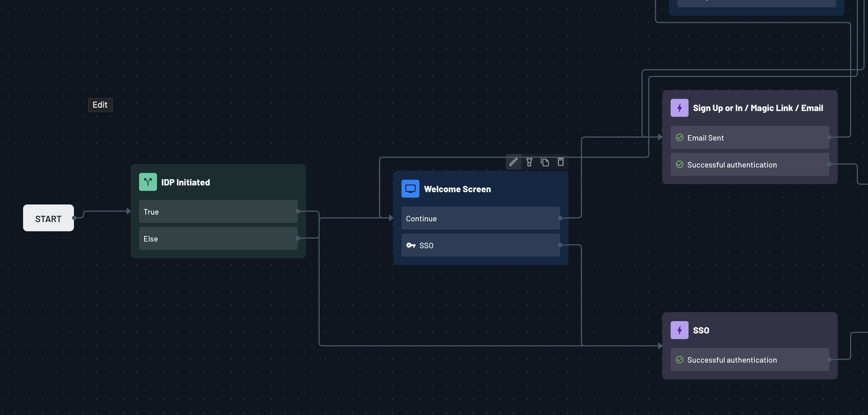
Task: Click the pencil edit icon above Welcome Screen
Action: (x=514, y=162)
